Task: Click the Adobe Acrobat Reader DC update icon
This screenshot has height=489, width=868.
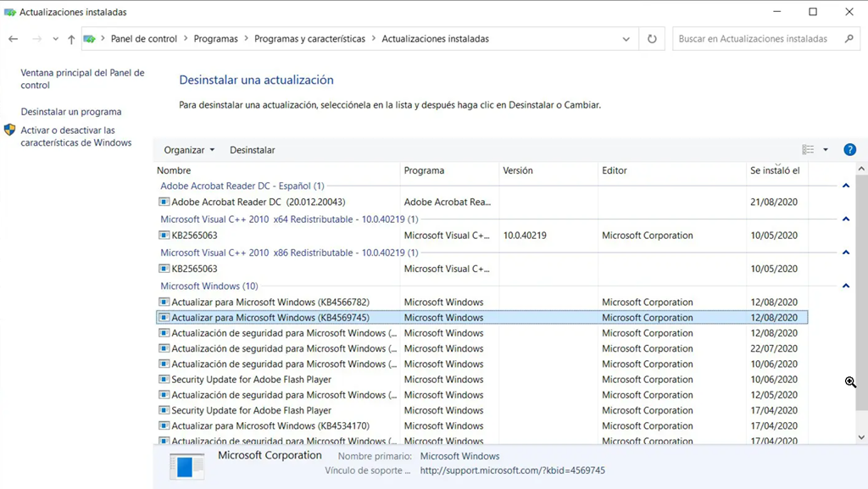Action: pyautogui.click(x=164, y=203)
